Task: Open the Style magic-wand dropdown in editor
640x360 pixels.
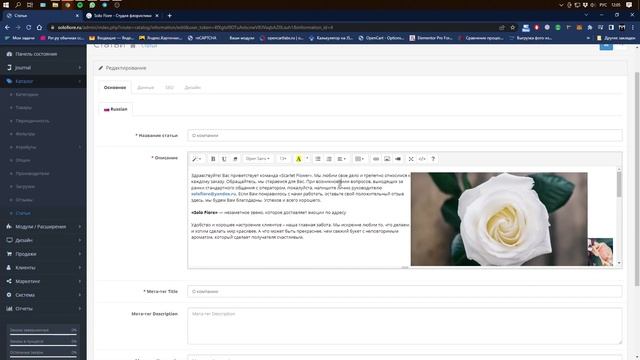Action: [x=197, y=159]
